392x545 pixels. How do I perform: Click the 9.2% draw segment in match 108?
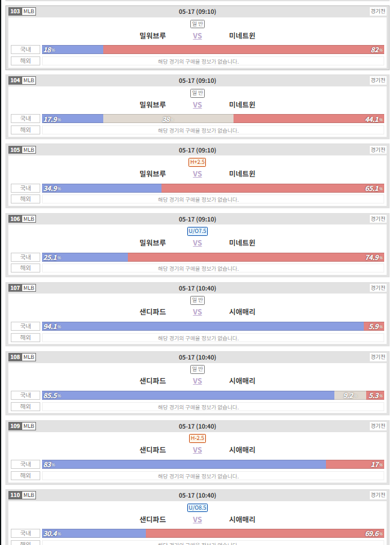point(351,396)
